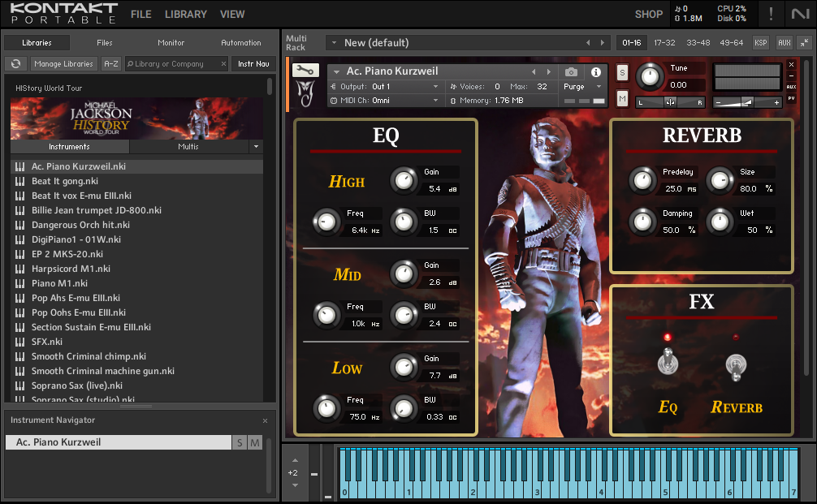This screenshot has width=817, height=504.
Task: Toggle the Instr Nav button
Action: (x=253, y=63)
